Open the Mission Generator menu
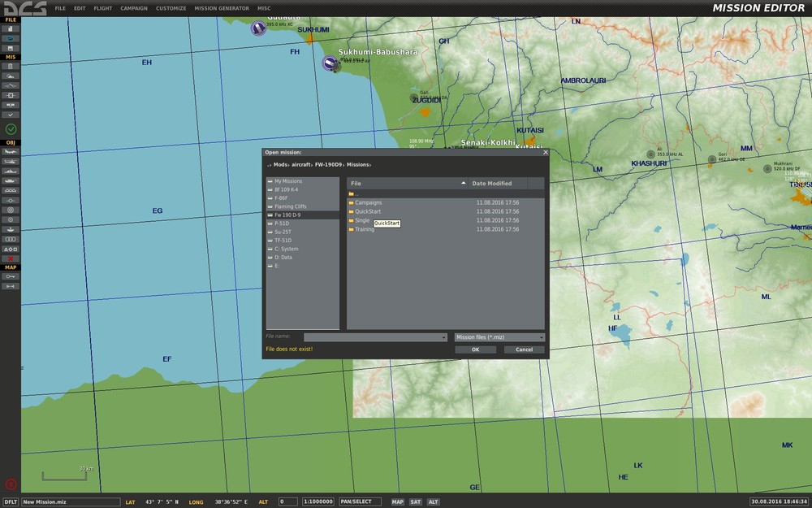Viewport: 812px width, 508px height. point(222,8)
